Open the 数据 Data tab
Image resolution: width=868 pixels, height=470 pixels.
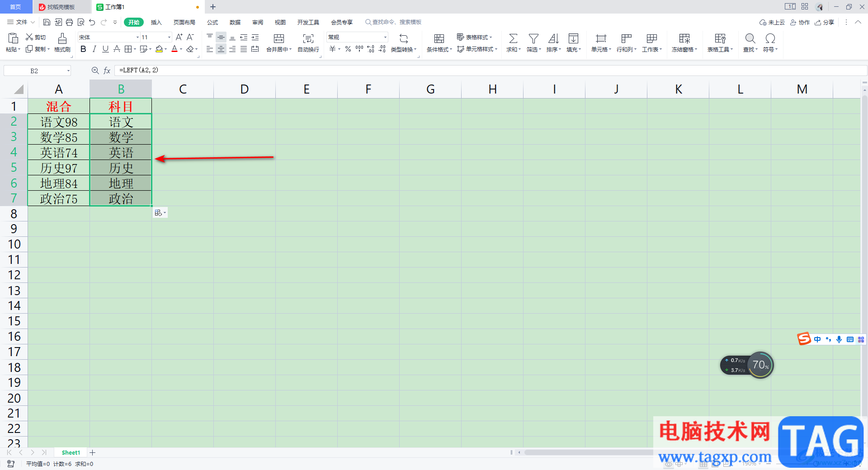point(235,22)
